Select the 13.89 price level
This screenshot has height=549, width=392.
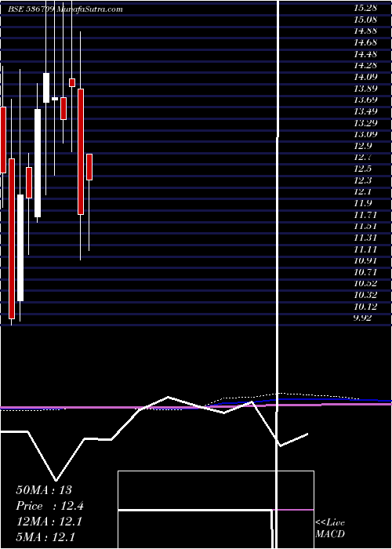[365, 88]
